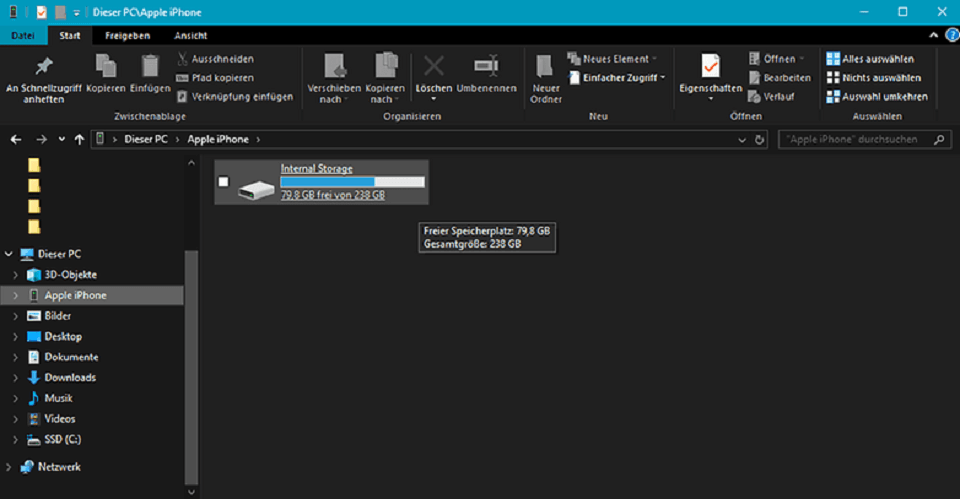The height and width of the screenshot is (499, 960).
Task: Click the Kopieren icon in the ribbon
Action: [105, 67]
